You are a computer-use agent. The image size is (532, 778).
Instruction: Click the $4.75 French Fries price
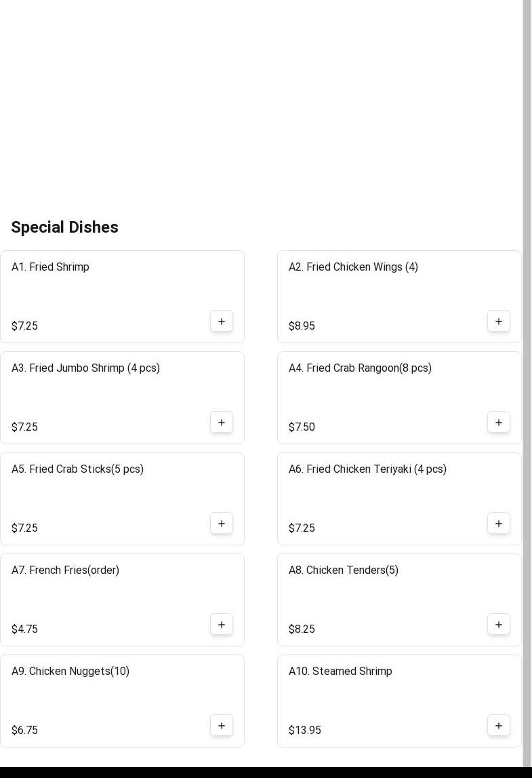point(25,629)
